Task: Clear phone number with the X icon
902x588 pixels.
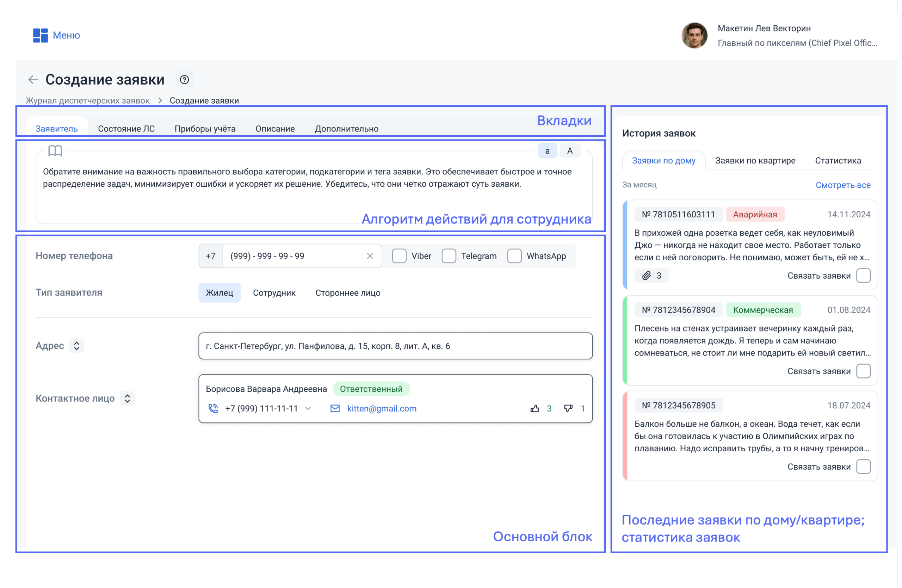Action: coord(371,257)
